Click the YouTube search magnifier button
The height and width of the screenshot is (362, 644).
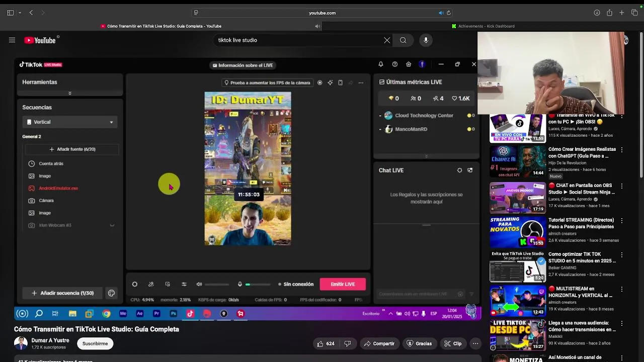403,40
